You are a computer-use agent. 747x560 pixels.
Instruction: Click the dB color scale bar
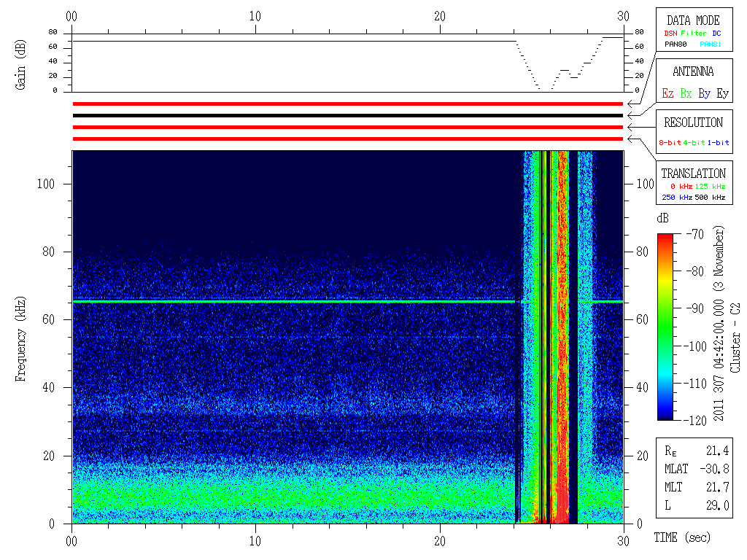[x=665, y=326]
